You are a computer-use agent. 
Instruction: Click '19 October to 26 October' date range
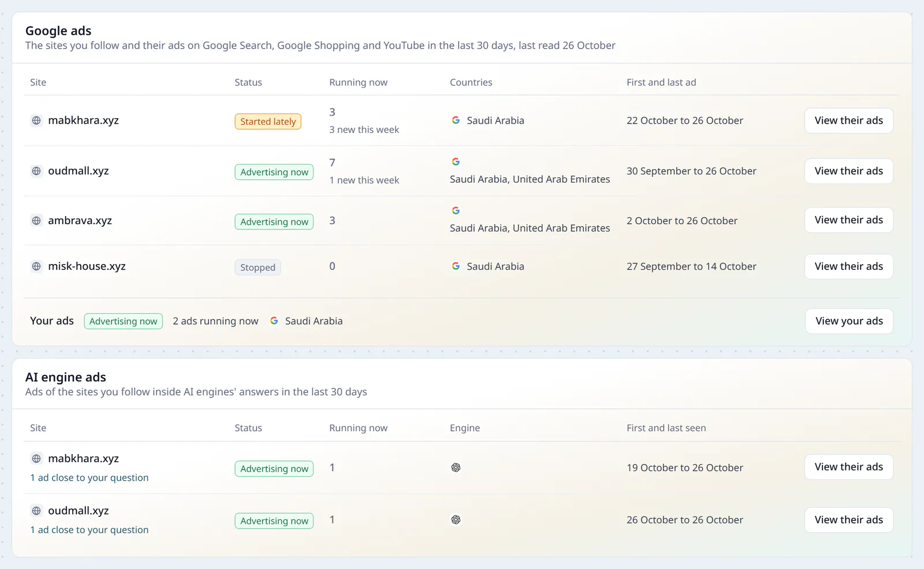tap(685, 468)
